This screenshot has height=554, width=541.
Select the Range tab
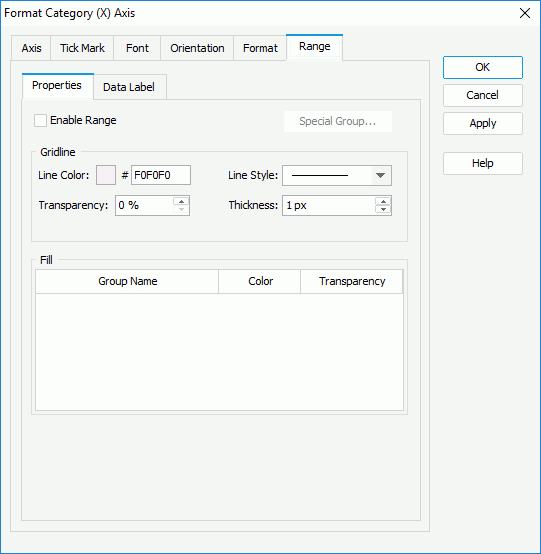(314, 47)
